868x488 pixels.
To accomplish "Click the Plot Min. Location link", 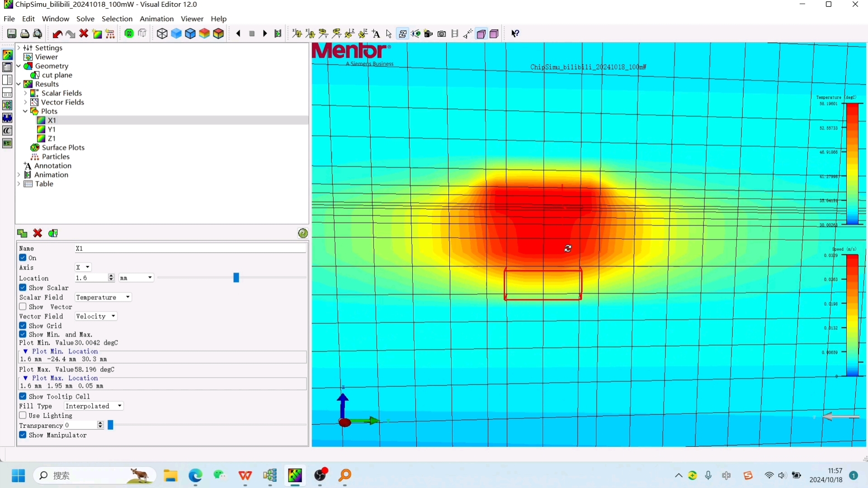I will click(65, 352).
